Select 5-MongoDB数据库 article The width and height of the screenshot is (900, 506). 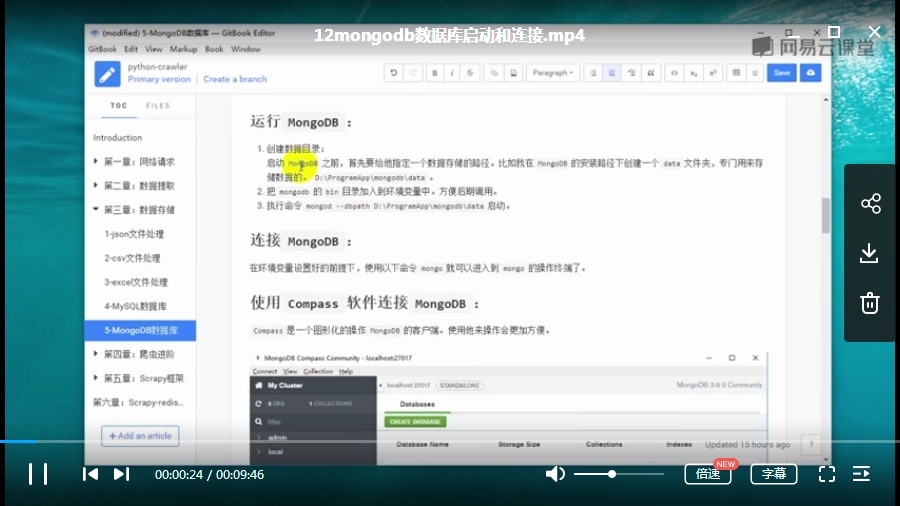tap(140, 330)
